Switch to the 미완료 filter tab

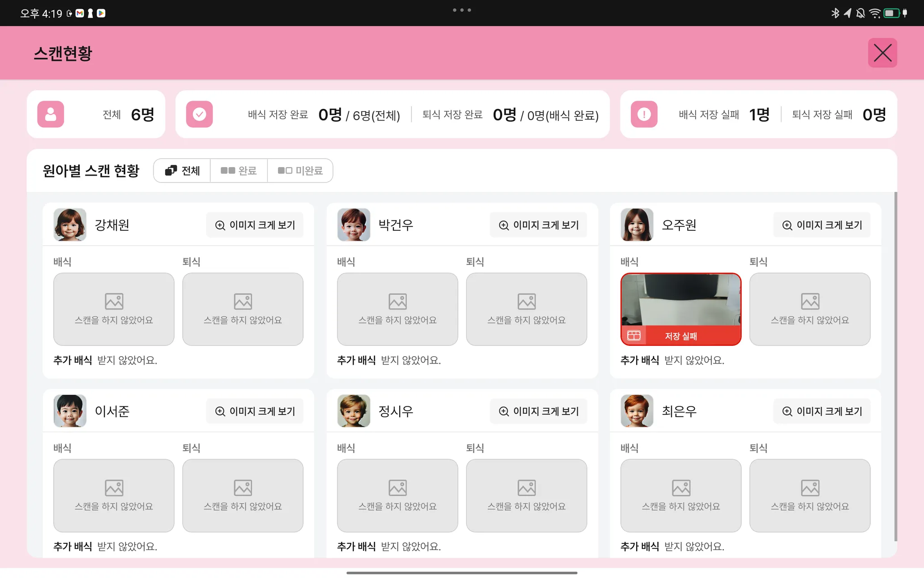pyautogui.click(x=300, y=171)
